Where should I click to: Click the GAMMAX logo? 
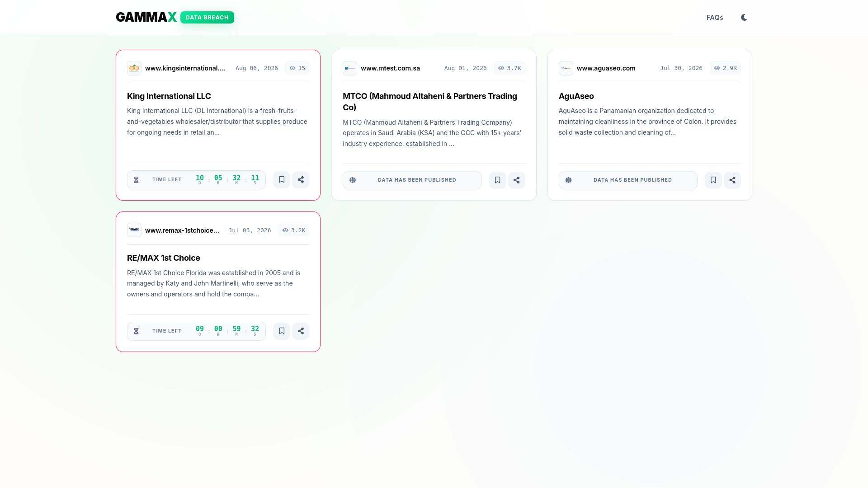click(x=146, y=17)
